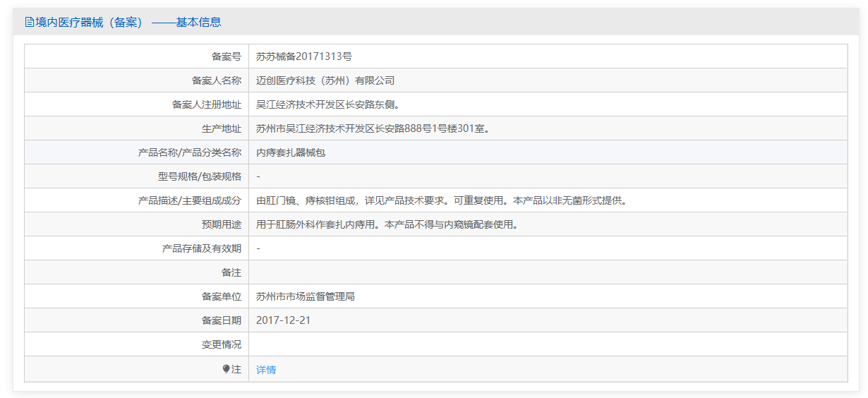Image resolution: width=868 pixels, height=398 pixels.
Task: Click the 产品存储及有效期 label
Action: click(x=202, y=248)
